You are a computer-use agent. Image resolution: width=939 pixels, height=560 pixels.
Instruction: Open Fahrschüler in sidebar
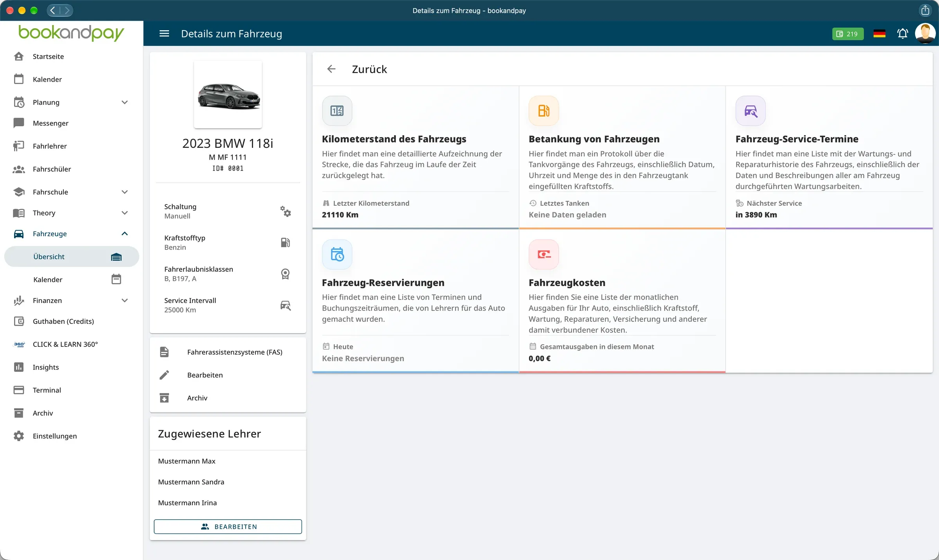click(72, 169)
